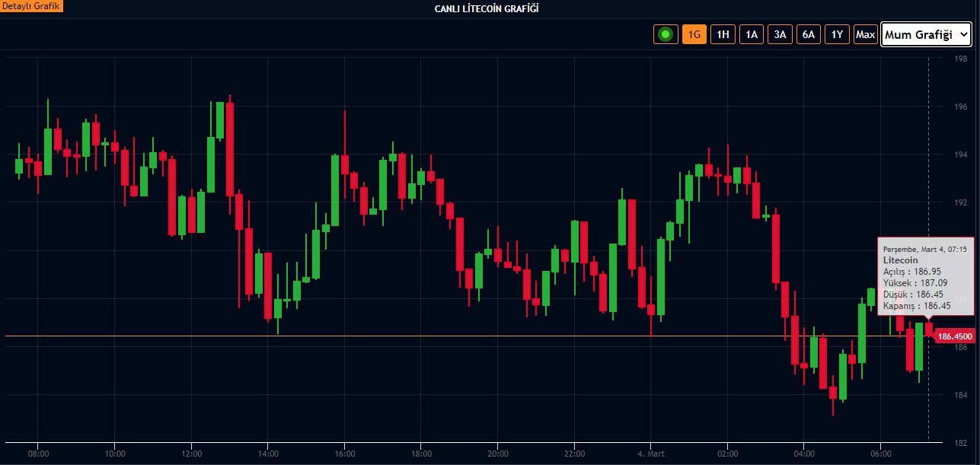Screen dimensions: 980x465
Task: Choose the 1A time range
Action: coord(752,34)
